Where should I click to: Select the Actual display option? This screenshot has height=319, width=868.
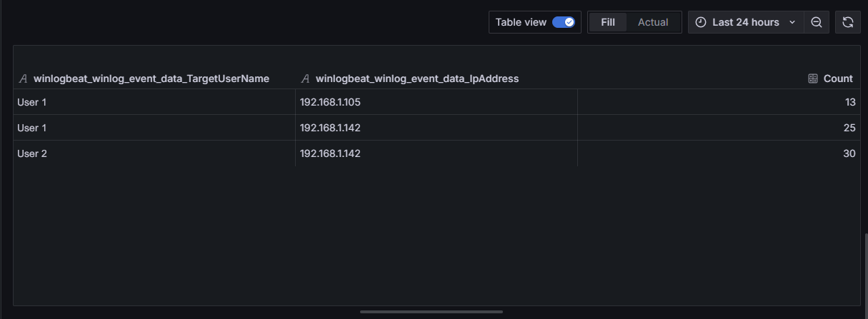click(x=653, y=22)
